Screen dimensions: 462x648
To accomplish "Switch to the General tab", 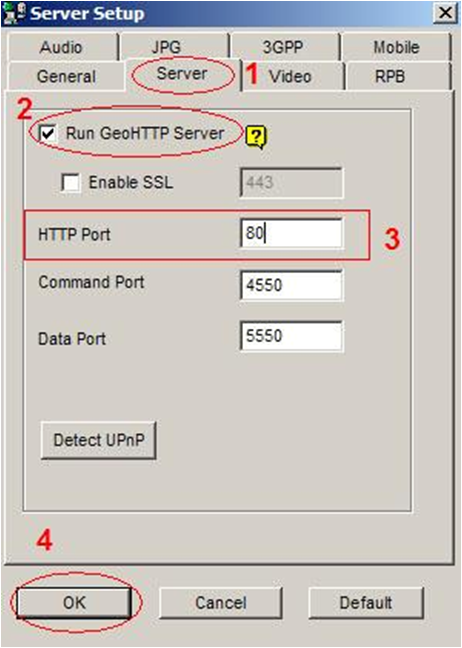I will point(66,76).
